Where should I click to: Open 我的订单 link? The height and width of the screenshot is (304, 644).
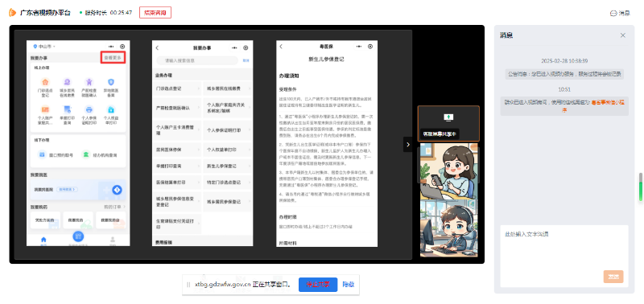click(114, 207)
